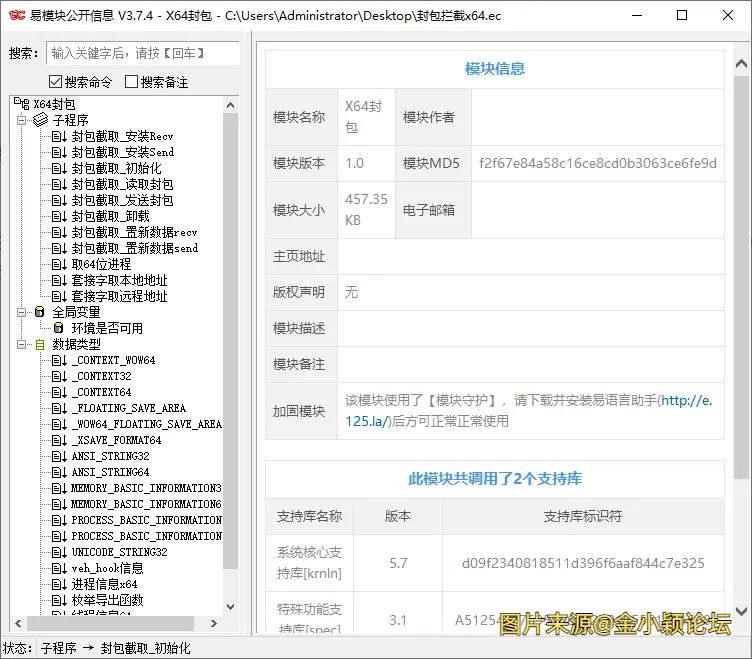The image size is (752, 659).
Task: Click the icon beside _CONTEXT_WOW64
Action: click(59, 360)
